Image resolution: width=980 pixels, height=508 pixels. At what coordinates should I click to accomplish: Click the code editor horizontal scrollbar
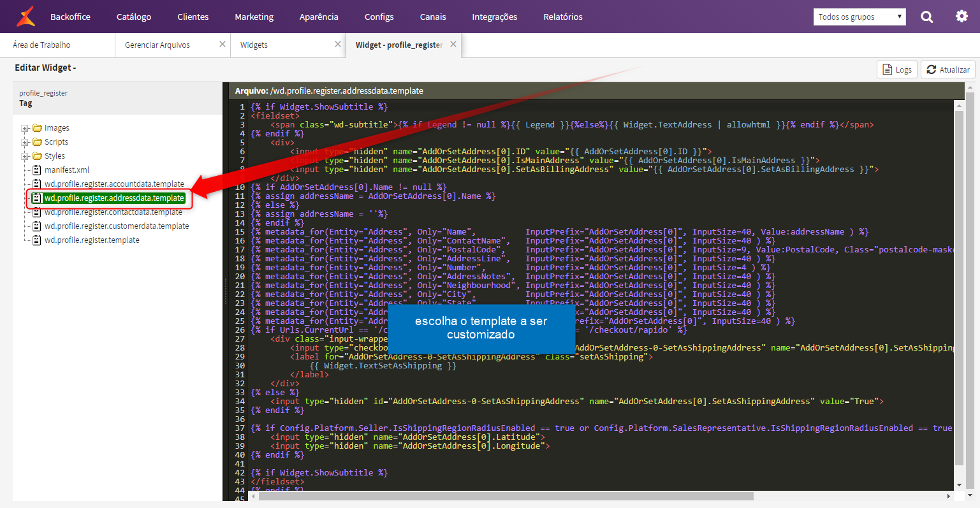(x=506, y=496)
